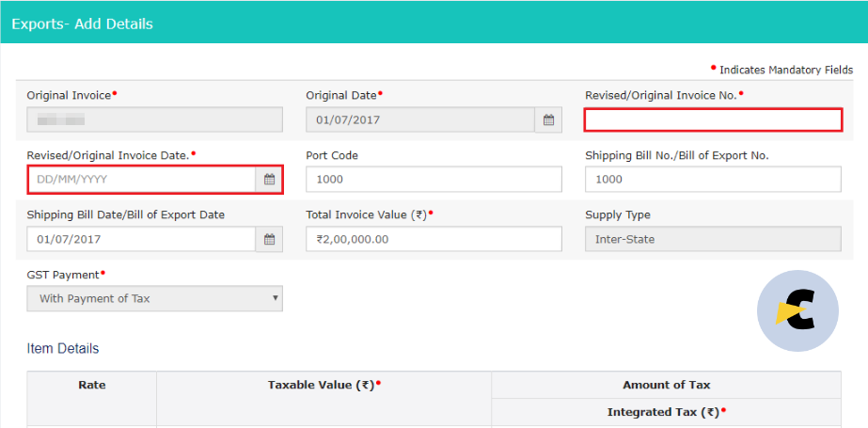The width and height of the screenshot is (868, 428).
Task: Select the Original Date text field
Action: 420,119
